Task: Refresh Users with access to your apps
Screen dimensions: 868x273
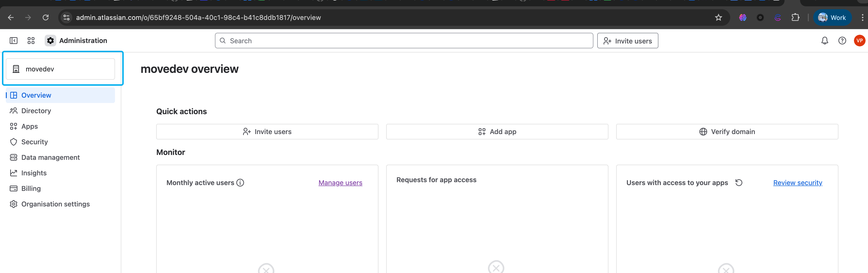Action: [x=739, y=183]
